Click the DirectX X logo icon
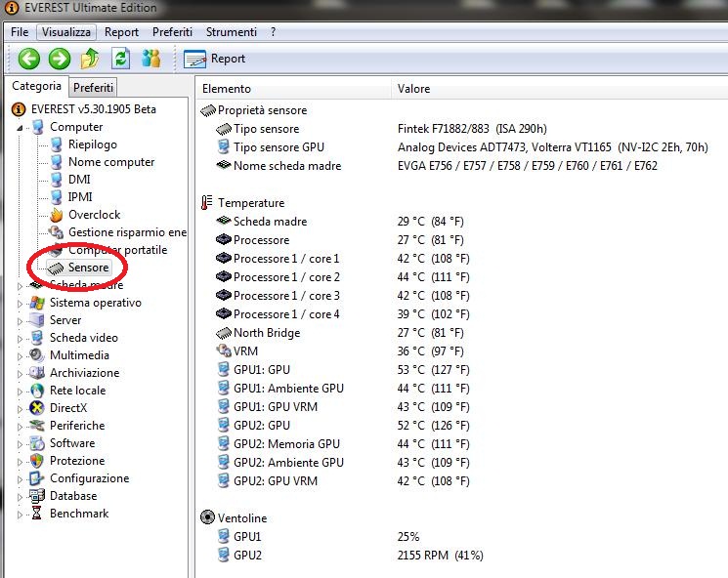Screen dimensions: 728x578 [x=37, y=408]
